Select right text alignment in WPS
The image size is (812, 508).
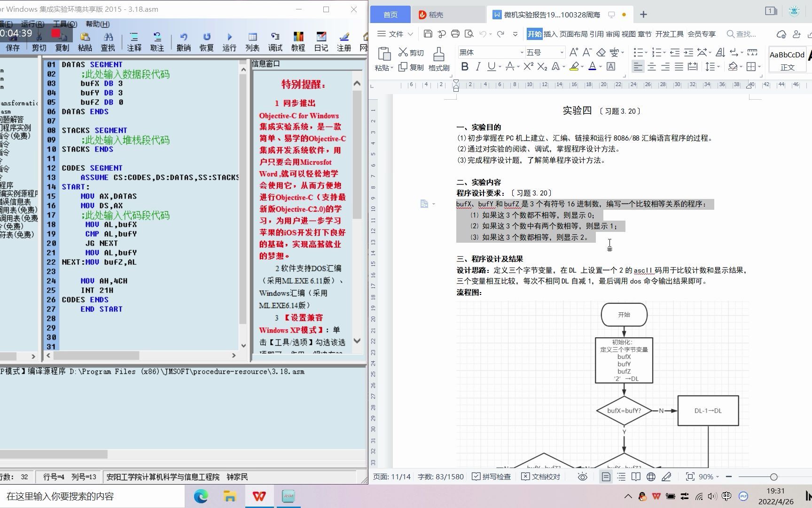(x=665, y=67)
